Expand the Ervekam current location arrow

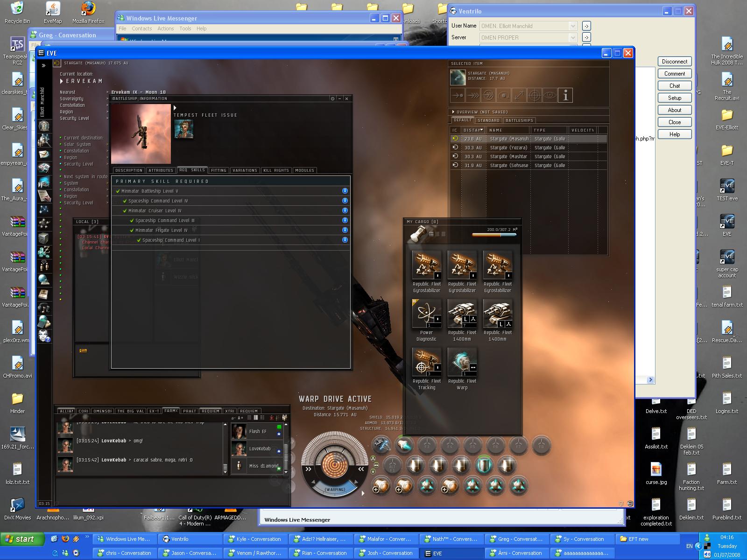click(x=62, y=81)
